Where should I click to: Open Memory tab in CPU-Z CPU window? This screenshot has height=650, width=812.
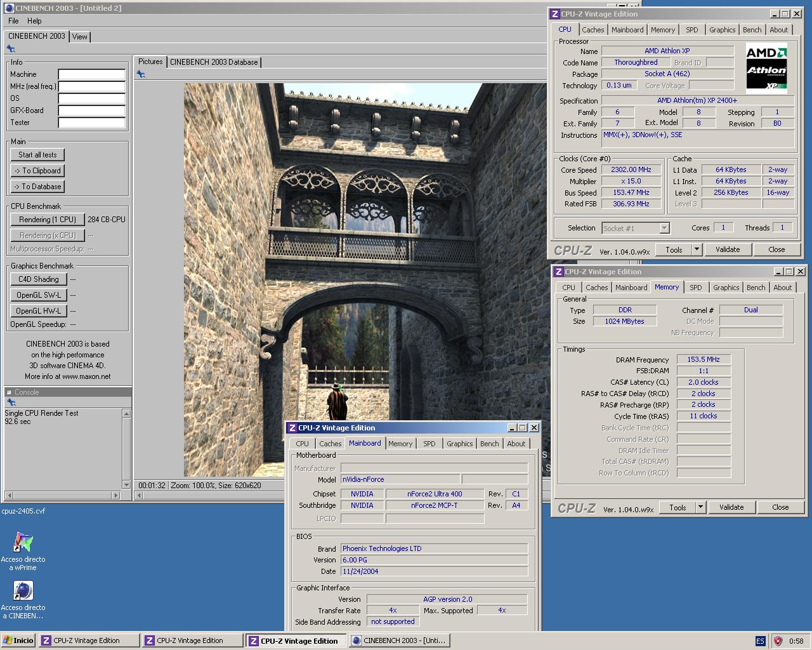(663, 30)
